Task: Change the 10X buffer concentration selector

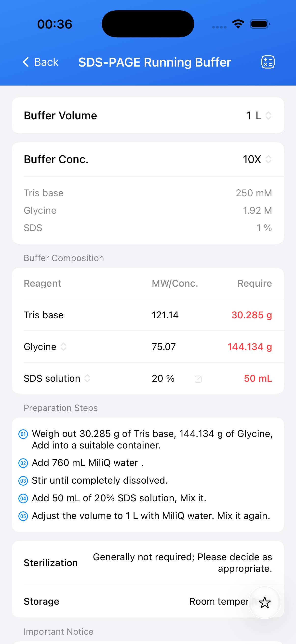Action: tap(257, 159)
